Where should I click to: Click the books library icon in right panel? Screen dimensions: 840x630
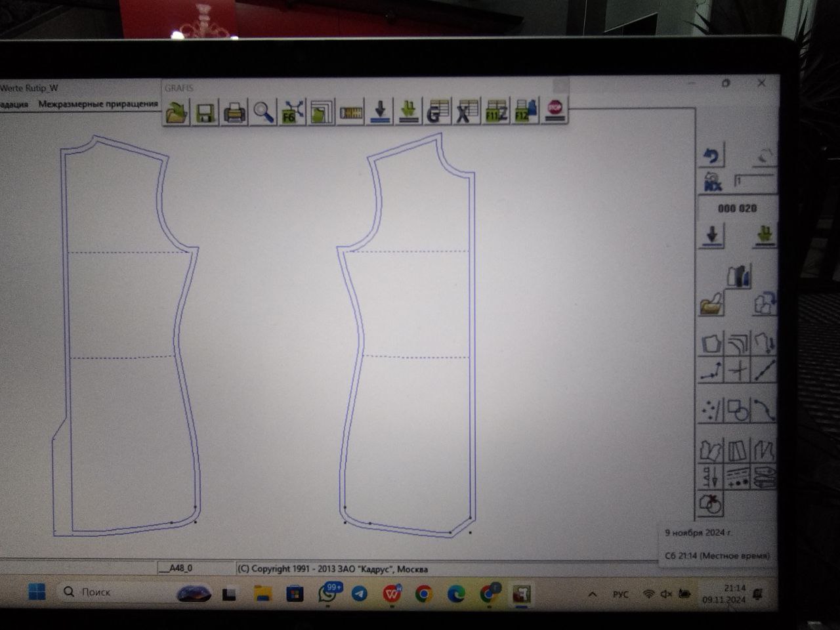click(738, 276)
